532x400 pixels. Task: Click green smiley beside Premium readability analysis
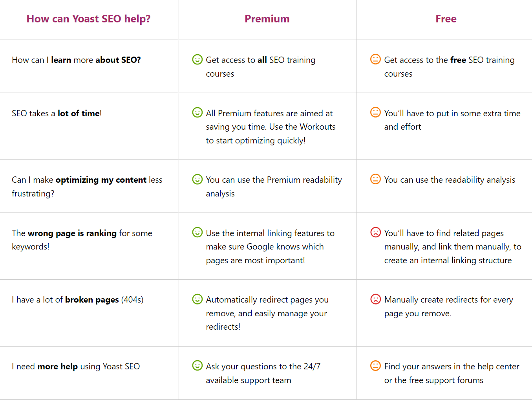[x=197, y=179]
